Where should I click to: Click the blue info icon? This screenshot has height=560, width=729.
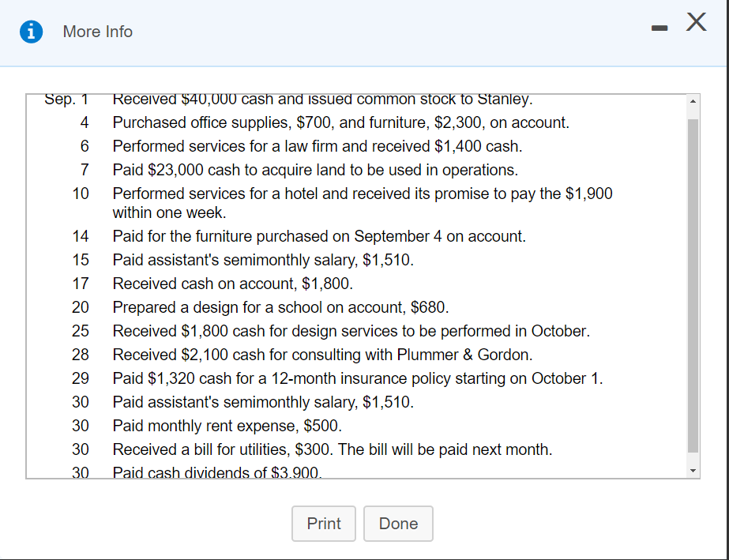click(x=32, y=32)
